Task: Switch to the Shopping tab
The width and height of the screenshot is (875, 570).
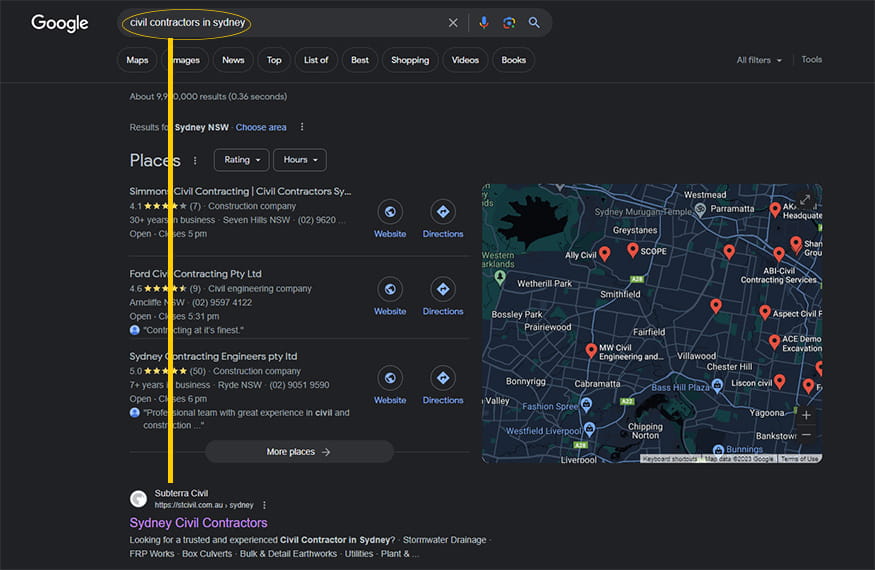Action: tap(410, 60)
